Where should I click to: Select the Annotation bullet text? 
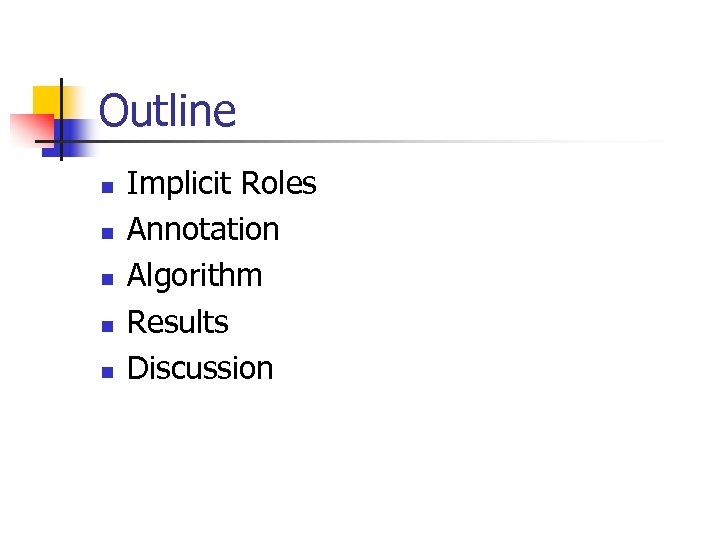pyautogui.click(x=203, y=229)
